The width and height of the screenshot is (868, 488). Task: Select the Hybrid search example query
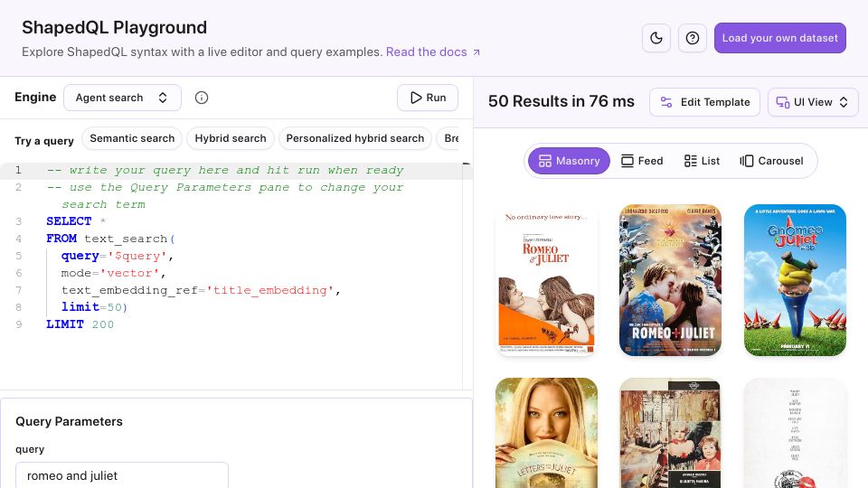[231, 138]
